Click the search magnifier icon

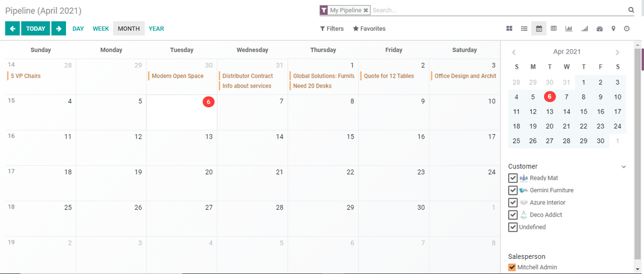[x=631, y=10]
